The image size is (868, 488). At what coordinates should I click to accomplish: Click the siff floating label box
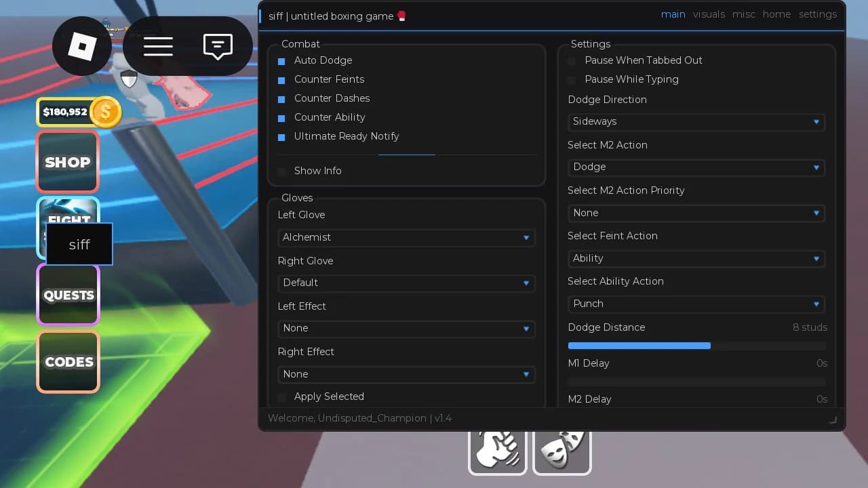pos(79,244)
